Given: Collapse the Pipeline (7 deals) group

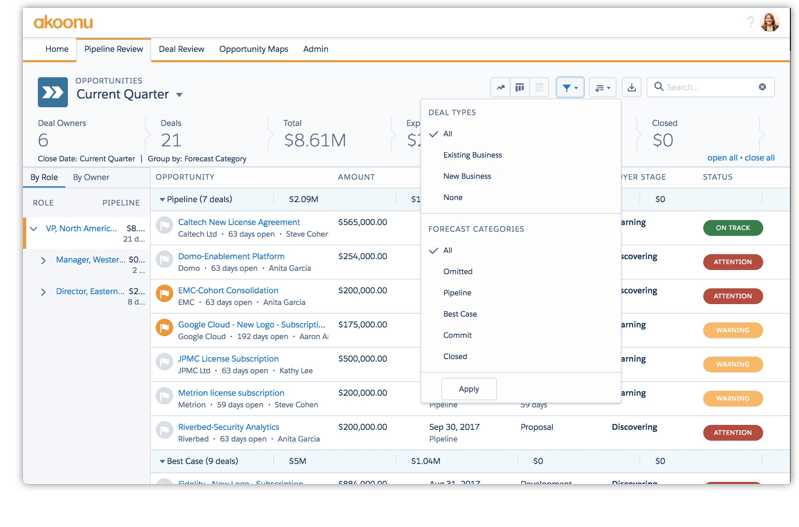Looking at the screenshot, I should (x=162, y=199).
